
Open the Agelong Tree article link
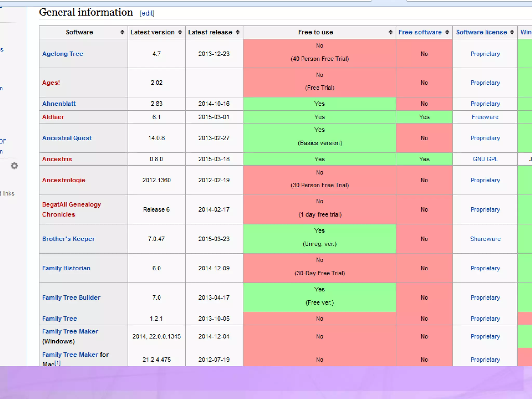pyautogui.click(x=63, y=54)
